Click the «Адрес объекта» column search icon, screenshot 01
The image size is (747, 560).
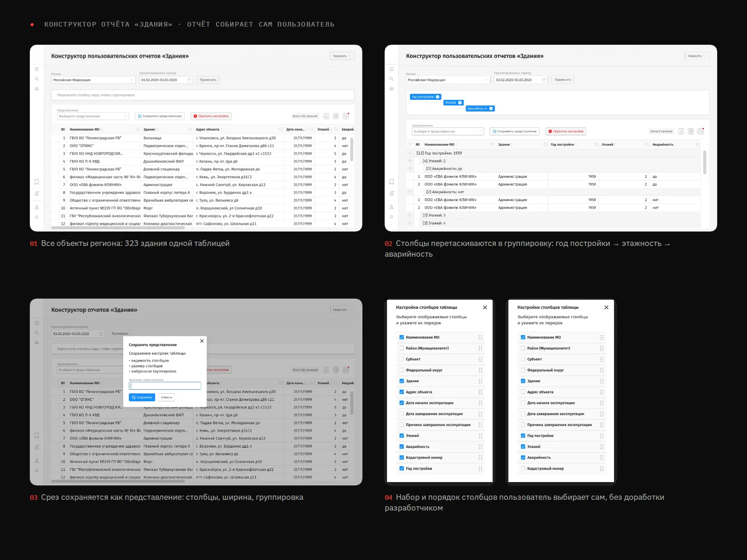coord(281,129)
